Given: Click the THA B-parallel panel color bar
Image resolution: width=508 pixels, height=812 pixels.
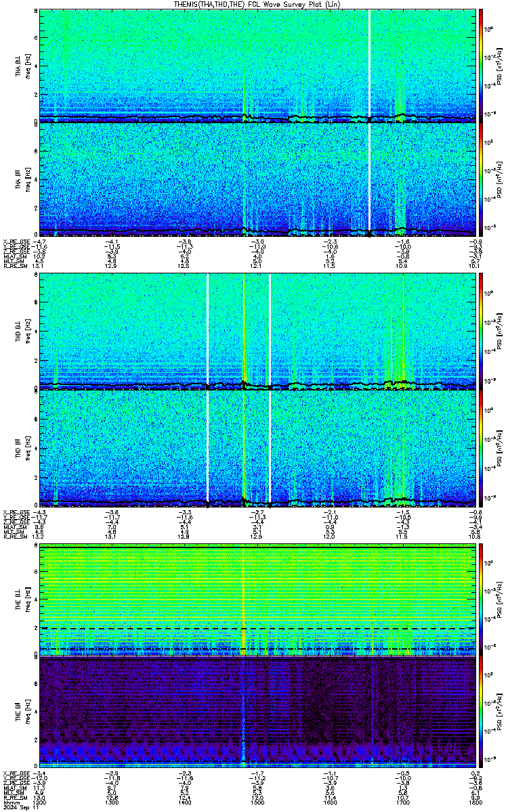Looking at the screenshot, I should (481, 179).
